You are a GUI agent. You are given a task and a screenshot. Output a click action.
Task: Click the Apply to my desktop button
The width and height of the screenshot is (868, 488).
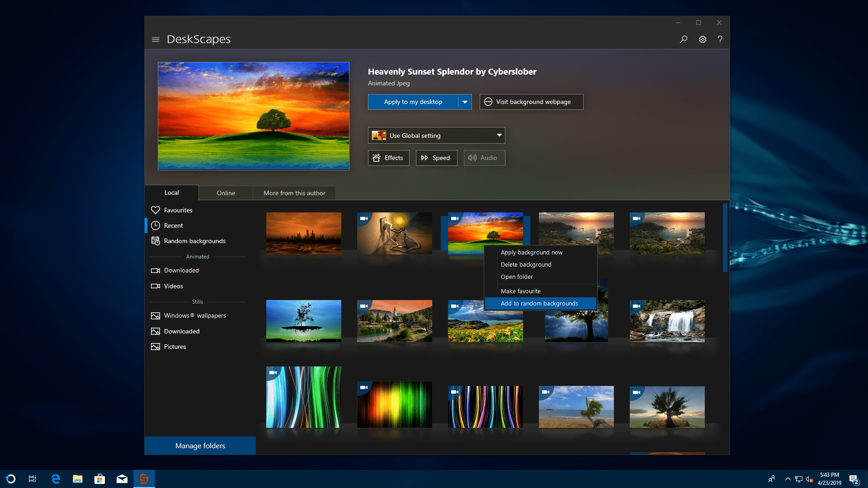413,101
